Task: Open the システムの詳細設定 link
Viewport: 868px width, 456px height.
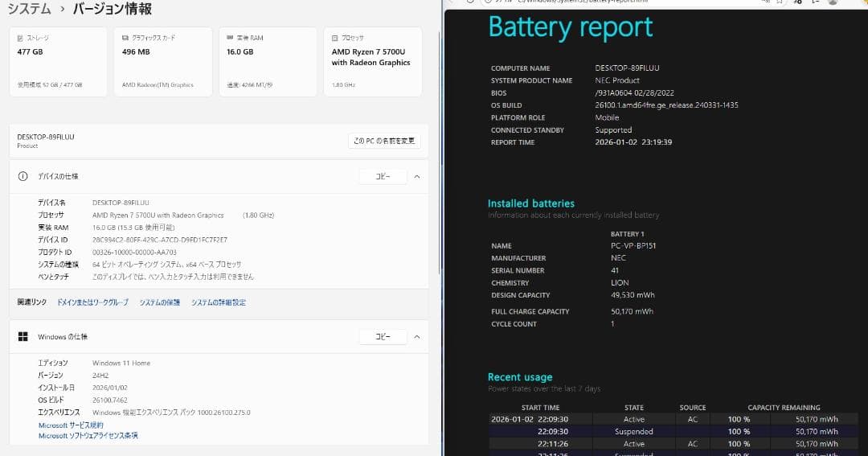Action: click(219, 302)
